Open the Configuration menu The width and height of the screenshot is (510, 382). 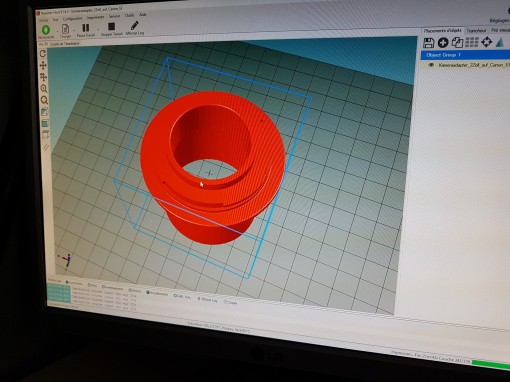72,19
